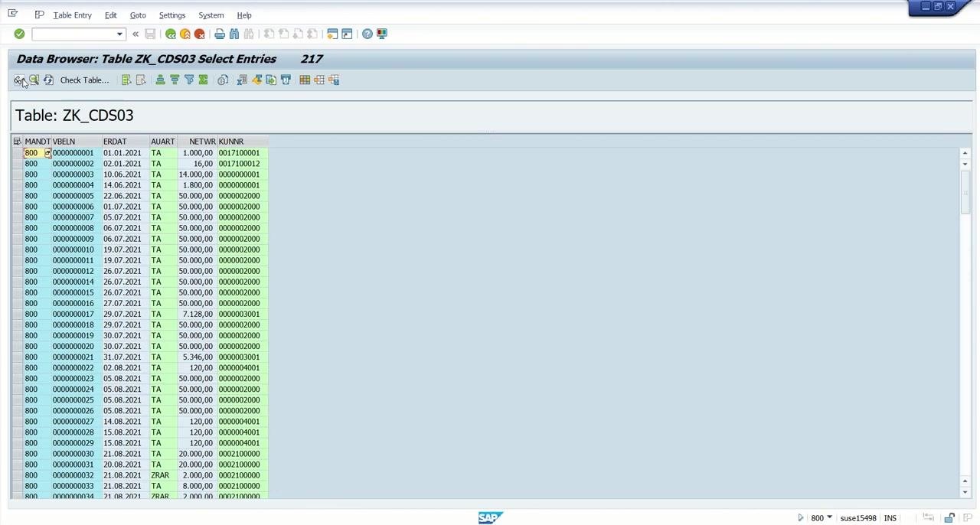Screen dimensions: 980x525
Task: Click the green Back icon
Action: pyautogui.click(x=171, y=34)
